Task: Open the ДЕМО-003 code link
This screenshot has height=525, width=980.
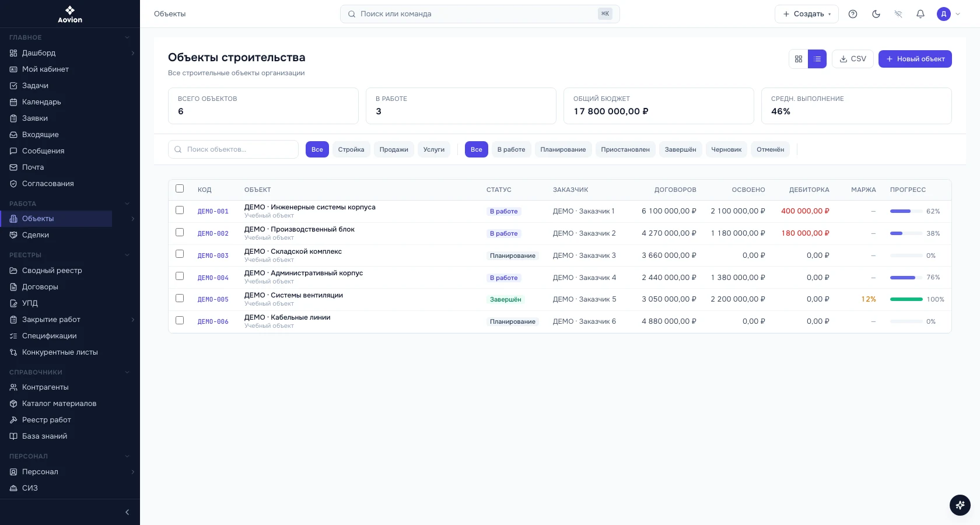Action: (213, 256)
